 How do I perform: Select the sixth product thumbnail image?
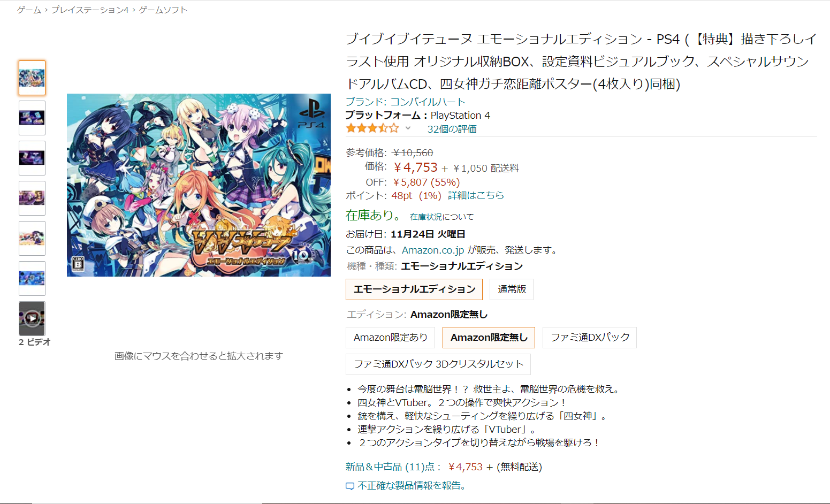pyautogui.click(x=32, y=278)
